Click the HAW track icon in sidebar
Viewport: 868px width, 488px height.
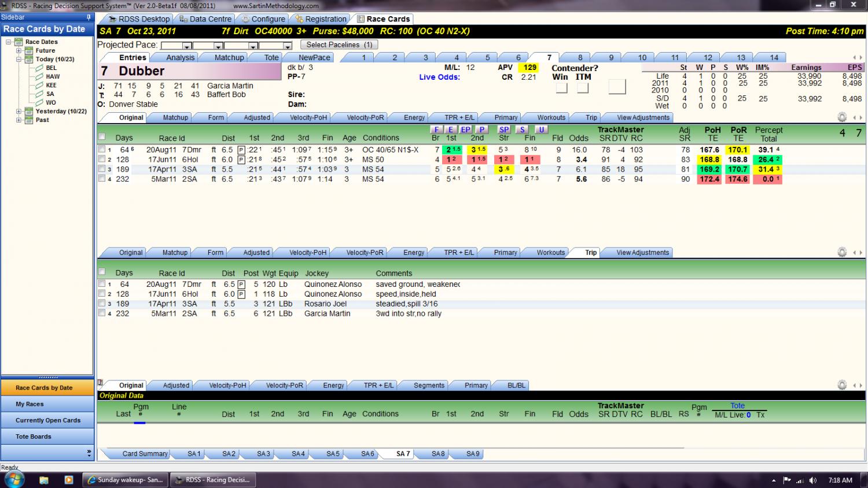39,76
